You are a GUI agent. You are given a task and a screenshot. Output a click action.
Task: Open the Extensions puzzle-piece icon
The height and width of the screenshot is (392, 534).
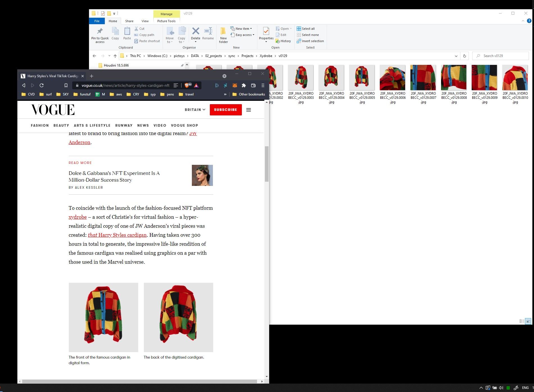click(244, 85)
